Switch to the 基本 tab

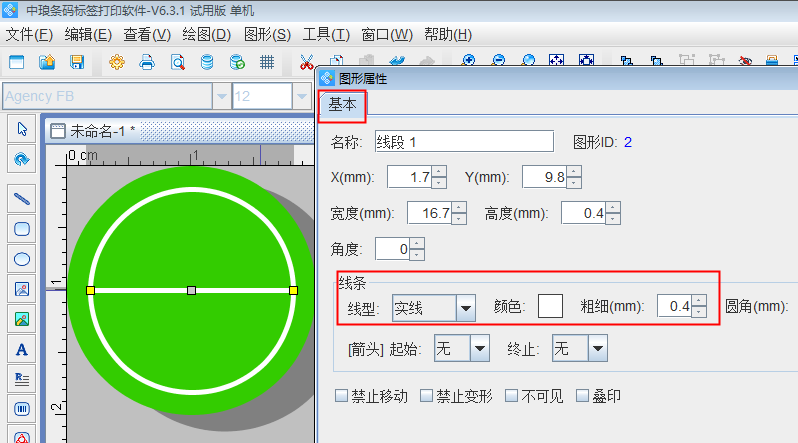tap(342, 104)
